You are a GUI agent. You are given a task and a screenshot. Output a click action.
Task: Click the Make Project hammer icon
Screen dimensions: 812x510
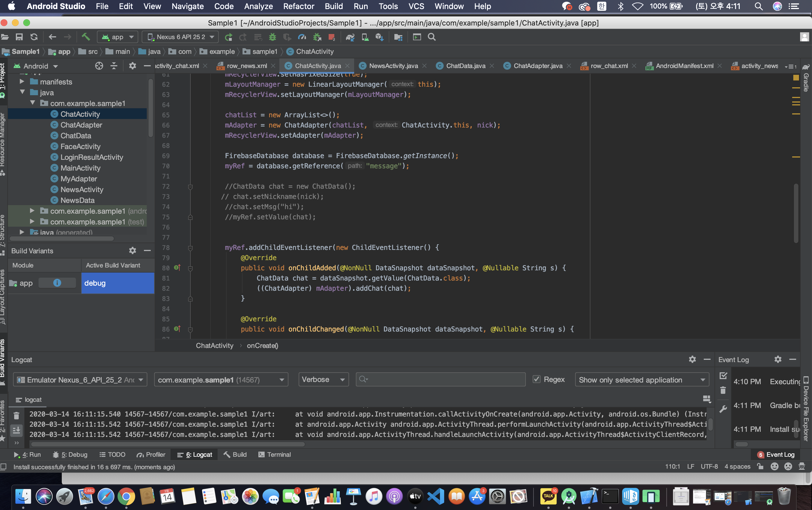coord(86,37)
